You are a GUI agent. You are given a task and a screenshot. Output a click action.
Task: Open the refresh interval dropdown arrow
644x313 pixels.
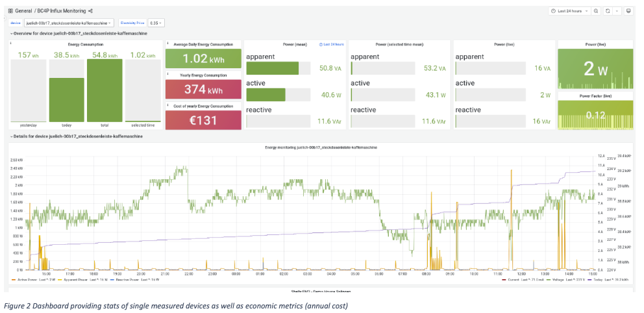point(617,11)
